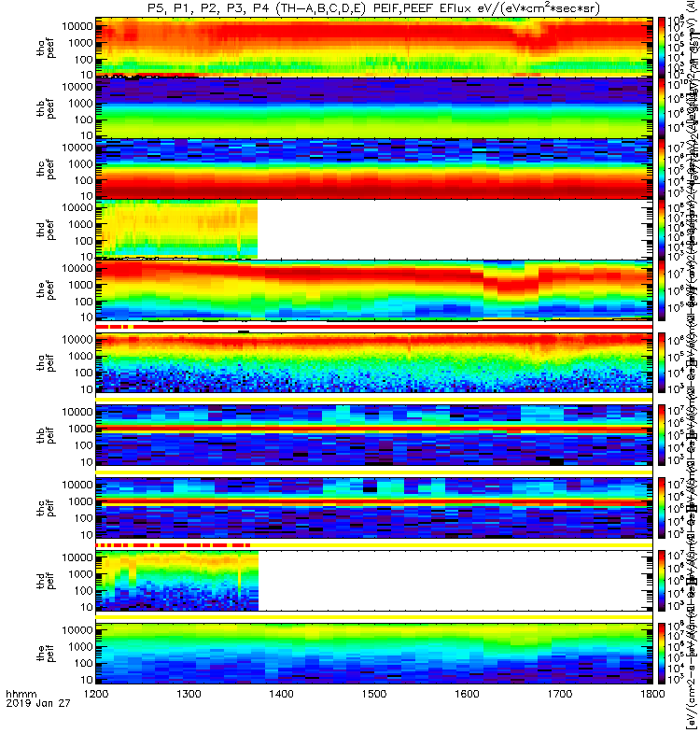
Task: Select the 'thb peef' panel label
Action: [46, 108]
